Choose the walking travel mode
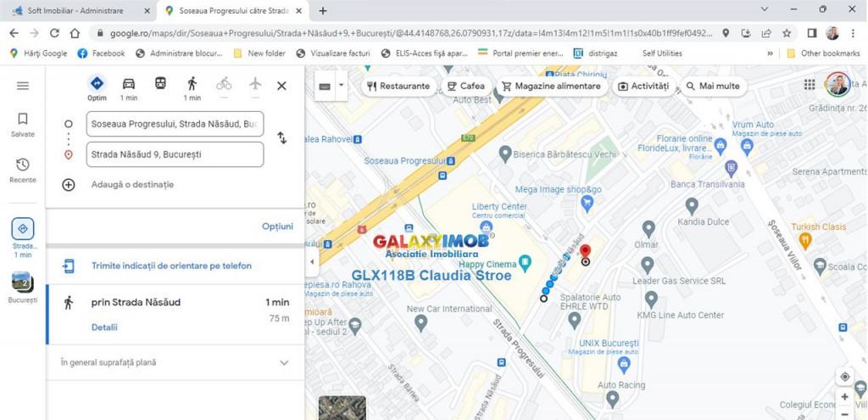868x420 pixels. pyautogui.click(x=192, y=84)
